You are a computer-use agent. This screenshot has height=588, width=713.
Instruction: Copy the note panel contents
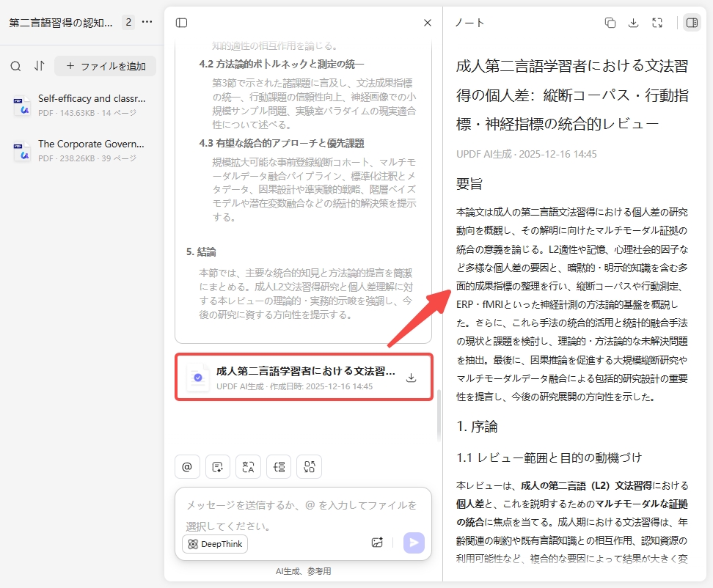[x=610, y=23]
